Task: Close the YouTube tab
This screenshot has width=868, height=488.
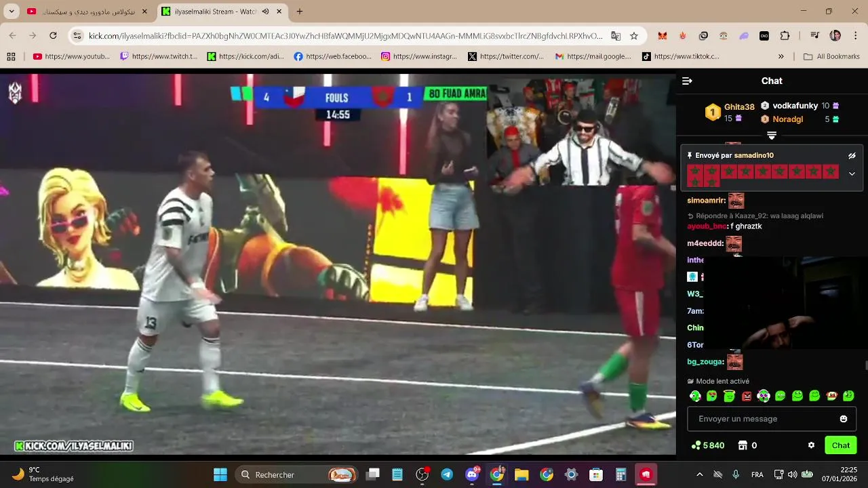Action: click(x=144, y=12)
